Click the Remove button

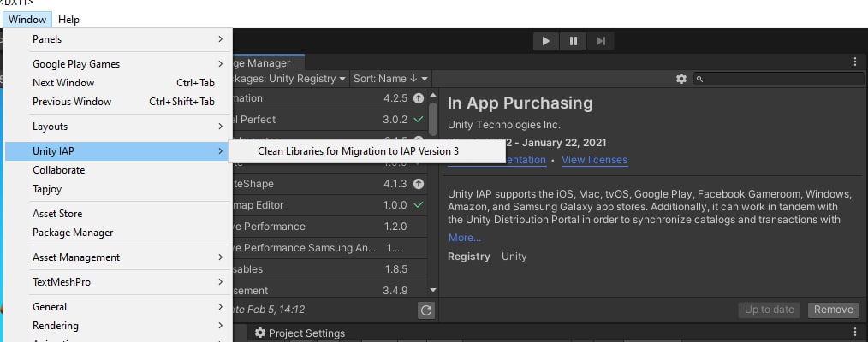pyautogui.click(x=833, y=310)
